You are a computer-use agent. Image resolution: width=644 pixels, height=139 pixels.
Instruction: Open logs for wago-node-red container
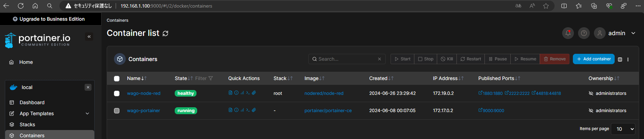[x=230, y=93]
